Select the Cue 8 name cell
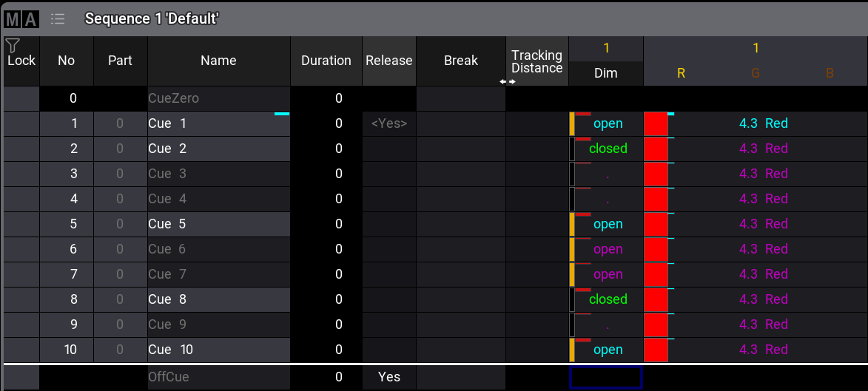The width and height of the screenshot is (868, 391). 218,300
